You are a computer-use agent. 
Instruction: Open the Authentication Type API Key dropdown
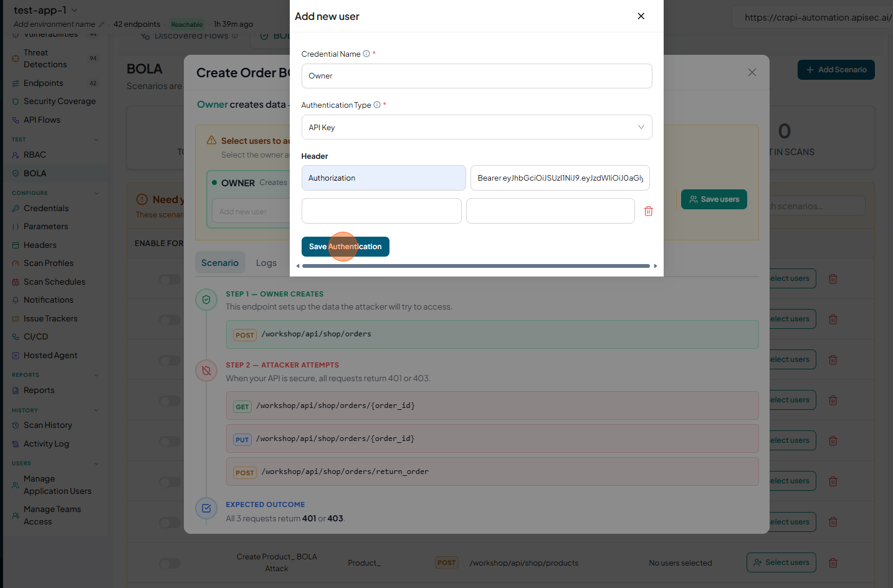click(477, 127)
